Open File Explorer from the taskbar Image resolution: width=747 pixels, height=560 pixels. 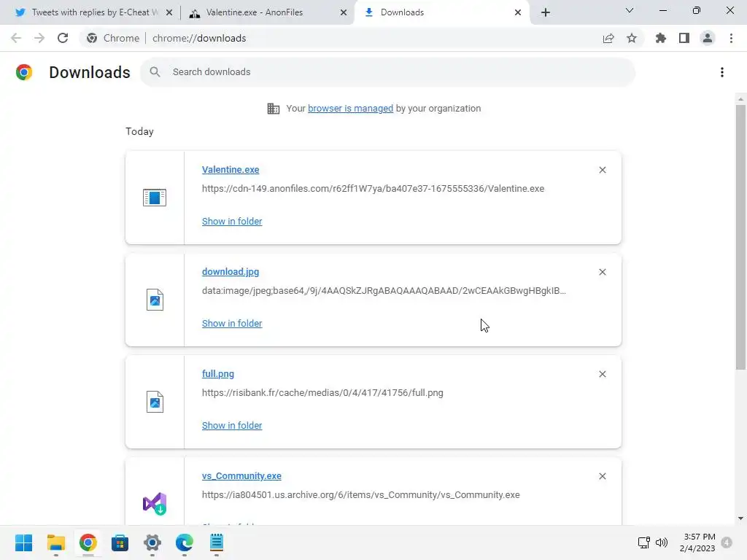click(55, 542)
